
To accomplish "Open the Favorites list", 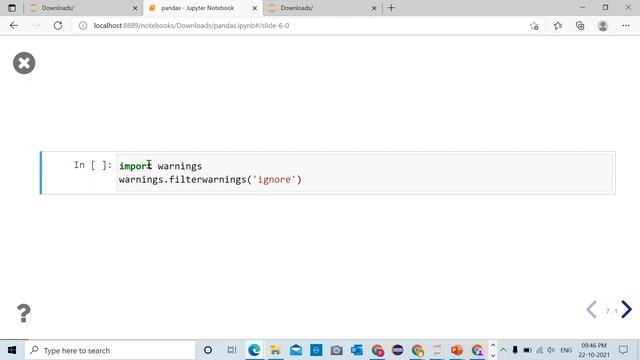I will click(x=558, y=26).
